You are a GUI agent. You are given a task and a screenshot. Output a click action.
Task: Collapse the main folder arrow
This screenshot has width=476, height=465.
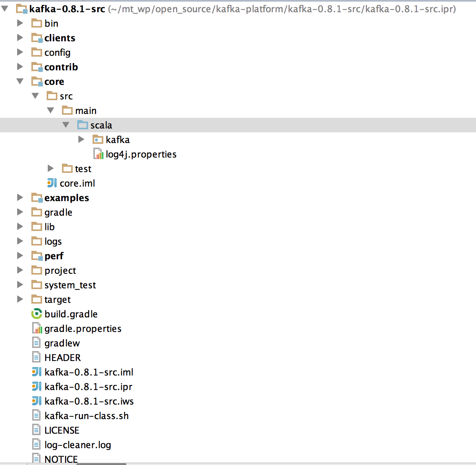click(51, 110)
